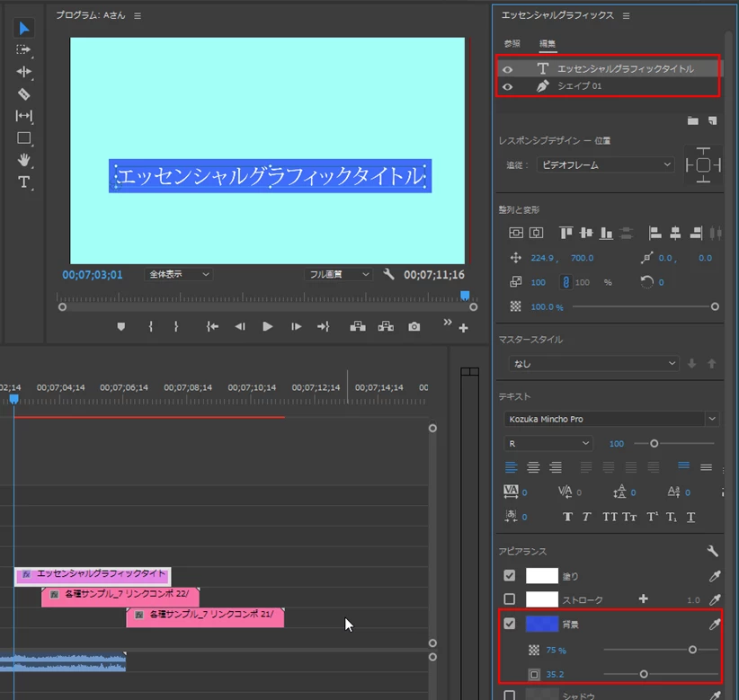Center text horizontally in frame
The image size is (739, 700).
537,233
